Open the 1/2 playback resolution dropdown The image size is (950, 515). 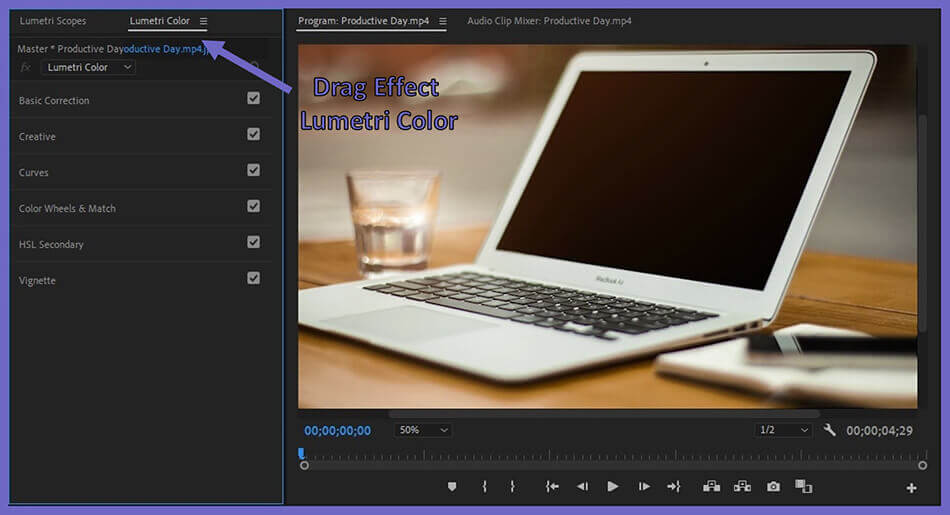pyautogui.click(x=784, y=430)
